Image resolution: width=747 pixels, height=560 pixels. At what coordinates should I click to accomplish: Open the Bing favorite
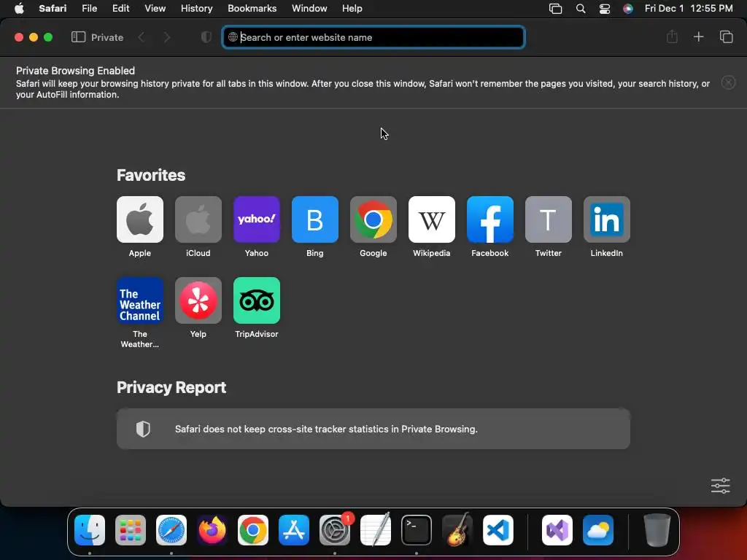coord(315,219)
